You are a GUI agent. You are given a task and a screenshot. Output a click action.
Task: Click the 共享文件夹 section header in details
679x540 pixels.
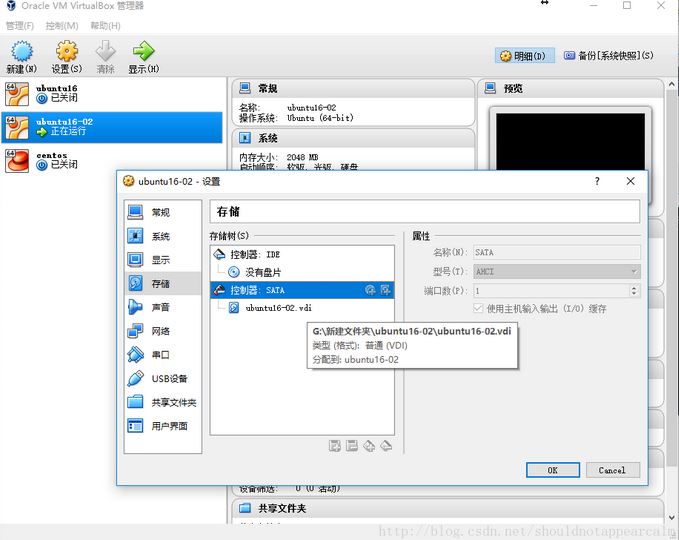(448, 508)
